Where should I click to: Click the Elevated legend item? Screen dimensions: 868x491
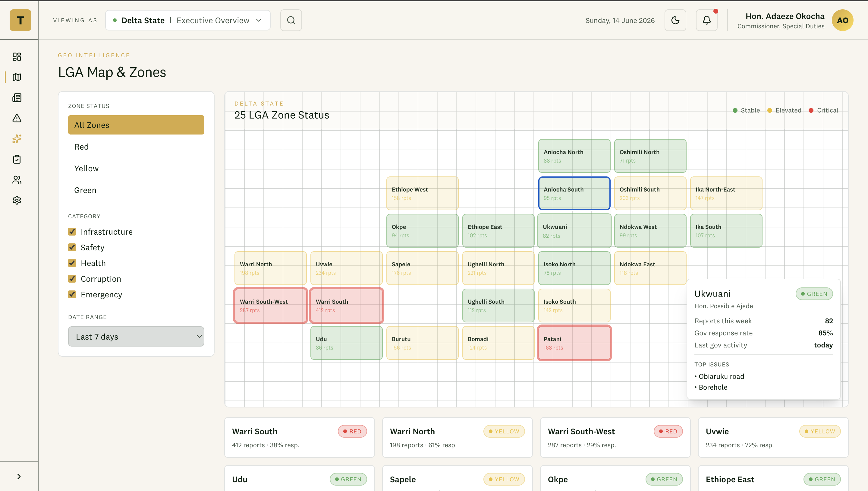(x=784, y=110)
